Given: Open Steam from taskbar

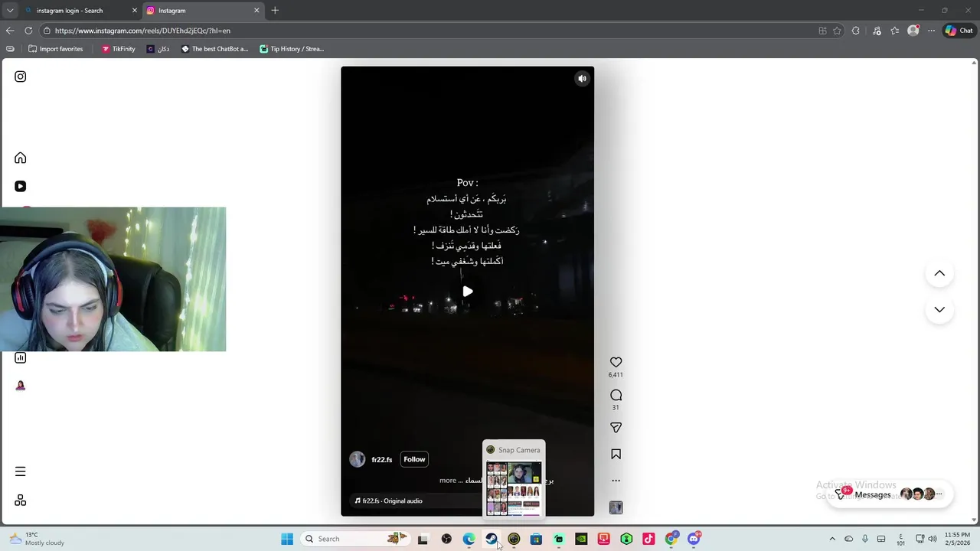Looking at the screenshot, I should pos(492,539).
